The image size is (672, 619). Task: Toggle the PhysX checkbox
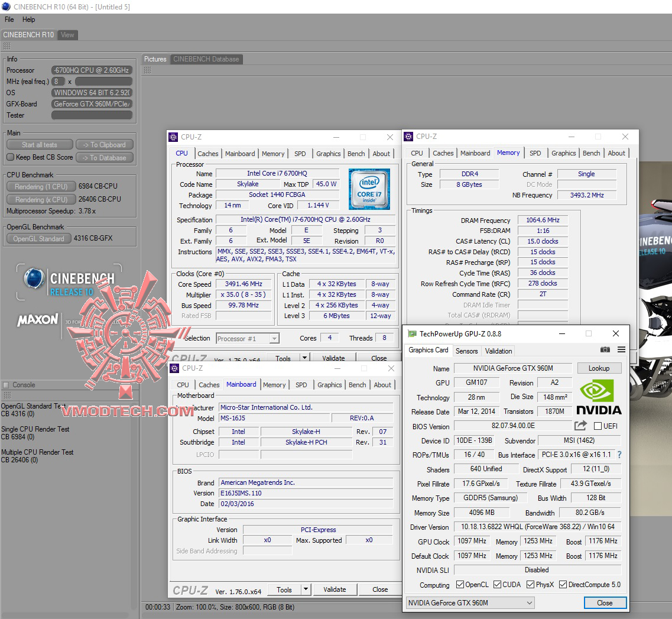530,584
